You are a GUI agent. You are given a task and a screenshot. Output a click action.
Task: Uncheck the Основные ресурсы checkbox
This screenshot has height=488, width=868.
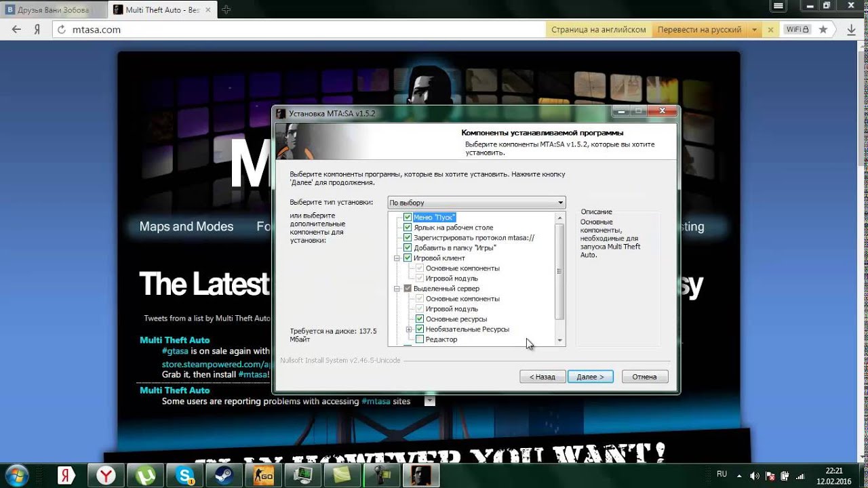click(420, 319)
